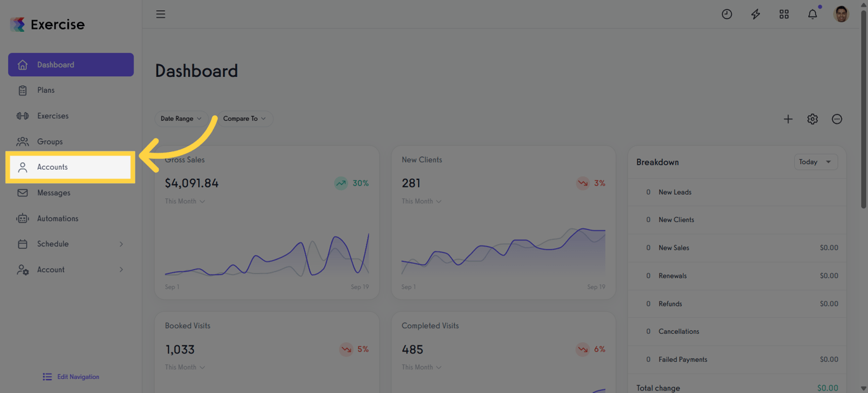Open the Plans section in the sidebar
Screen dimensions: 868x393
coord(44,90)
